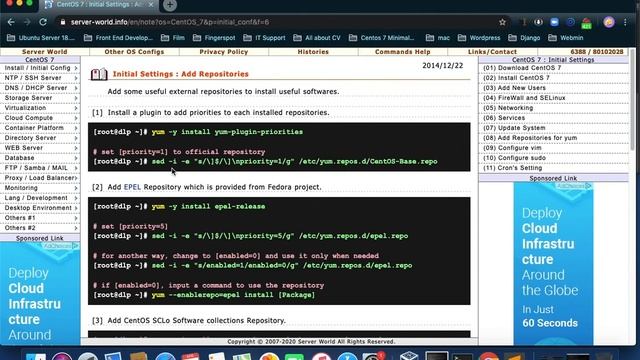
Task: Open the Other OS Configs menu tab
Action: click(134, 52)
